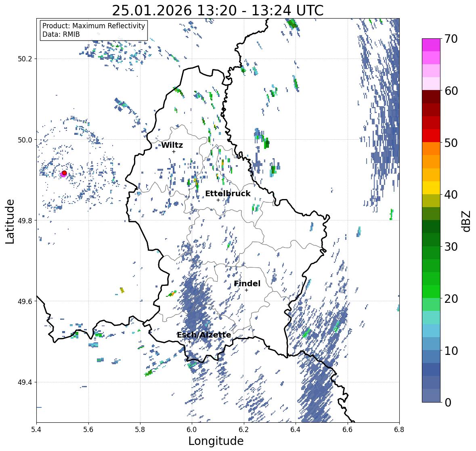Click the colorbar tick label 0
Screen dimensions: 476x451
tap(447, 403)
